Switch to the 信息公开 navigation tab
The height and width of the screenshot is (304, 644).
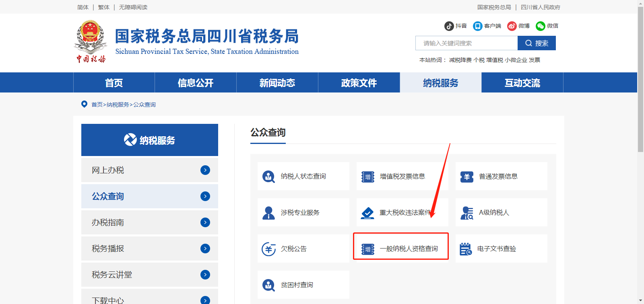tap(196, 83)
